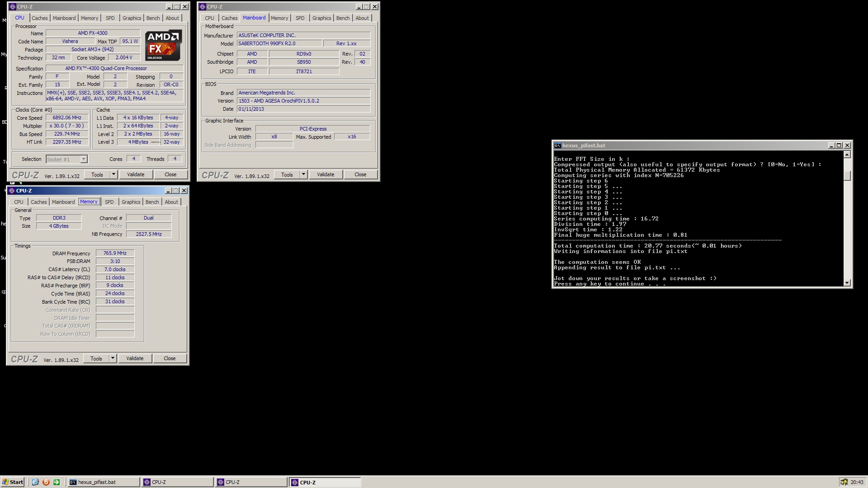Open the Memory tab in the Mainboard window
The image size is (868, 488).
[x=279, y=18]
